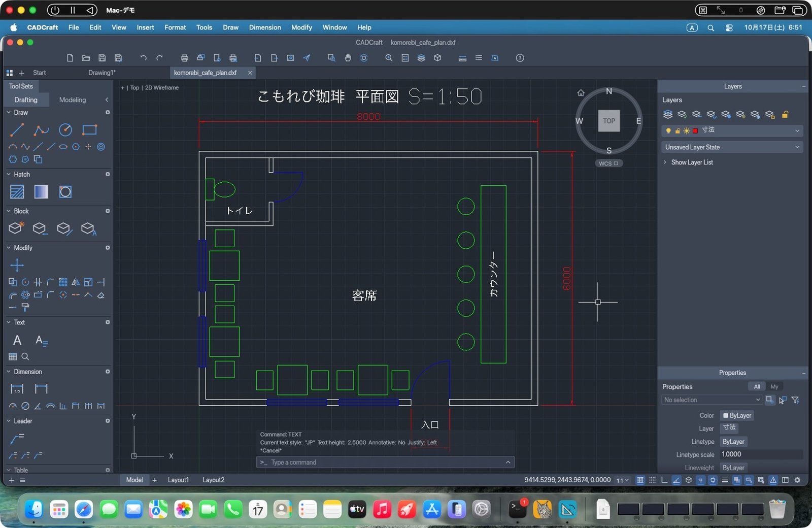
Task: Open the Drawing1* document tab
Action: pos(102,73)
